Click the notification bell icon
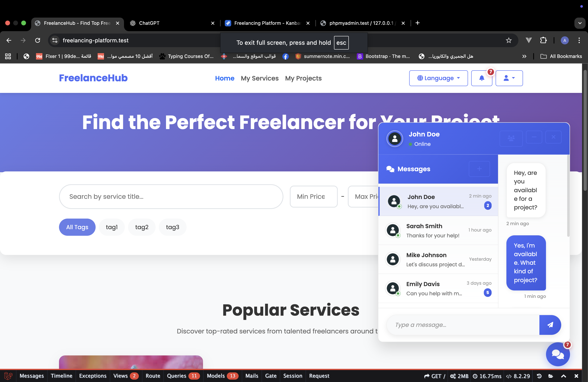Screen dimensions: 588x382 (482, 78)
